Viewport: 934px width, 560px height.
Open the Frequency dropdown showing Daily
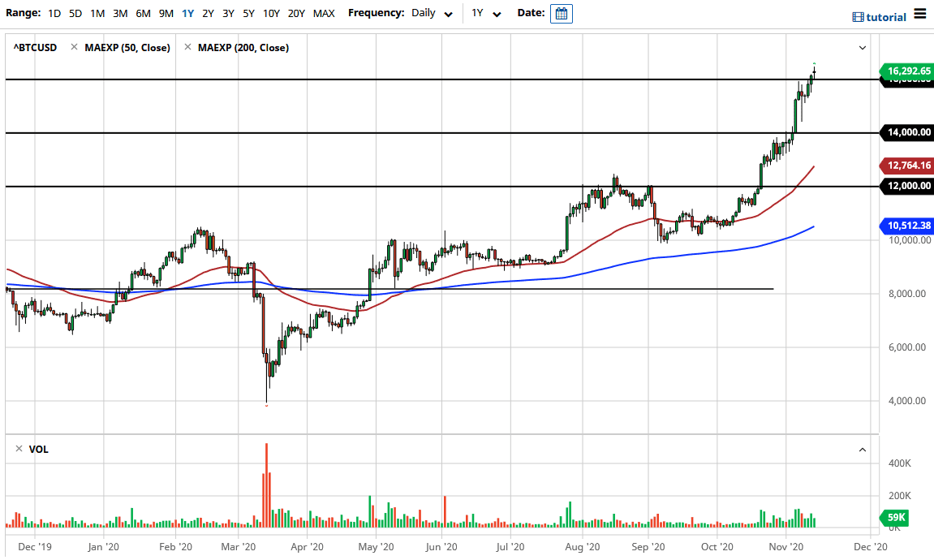(x=432, y=13)
